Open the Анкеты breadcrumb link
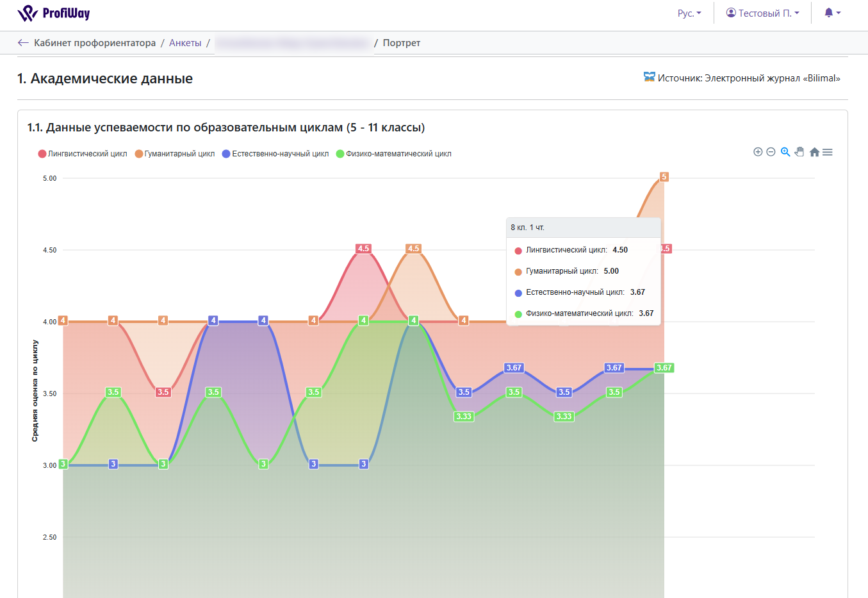The height and width of the screenshot is (598, 868). click(x=185, y=43)
